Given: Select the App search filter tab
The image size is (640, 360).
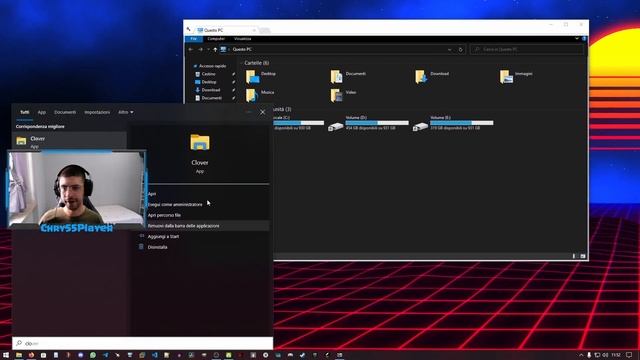Looking at the screenshot, I should 42,112.
